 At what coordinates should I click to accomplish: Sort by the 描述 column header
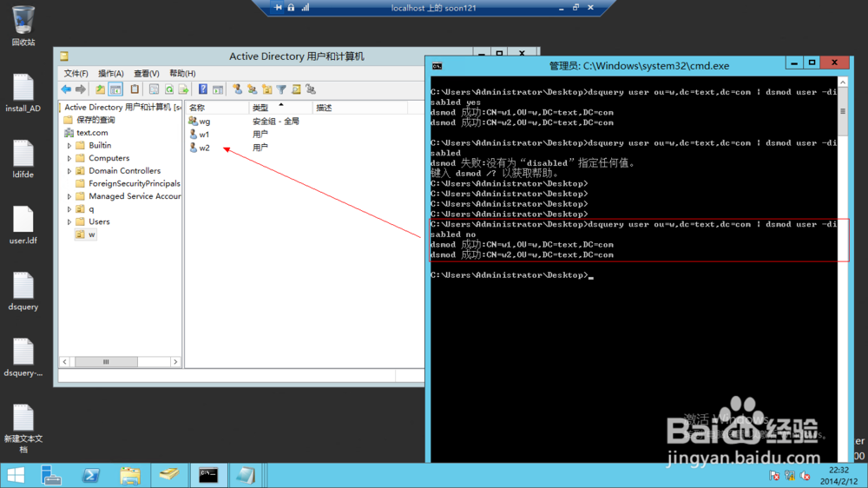coord(360,108)
